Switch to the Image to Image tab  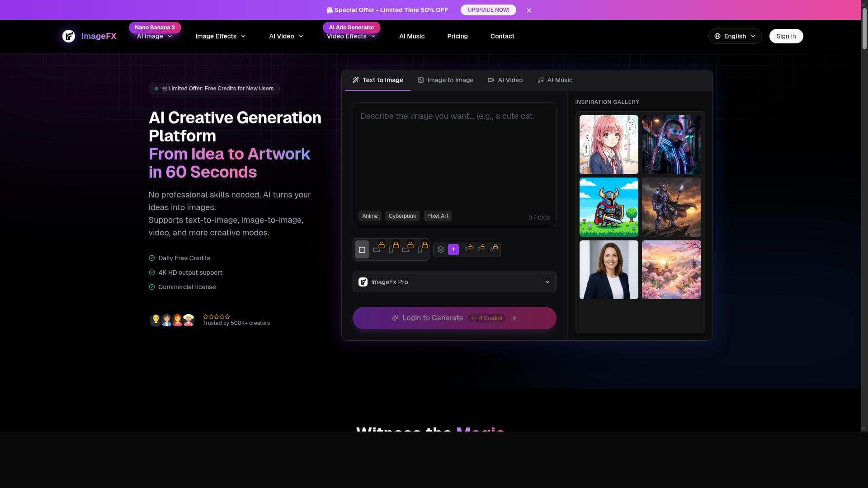tap(445, 80)
